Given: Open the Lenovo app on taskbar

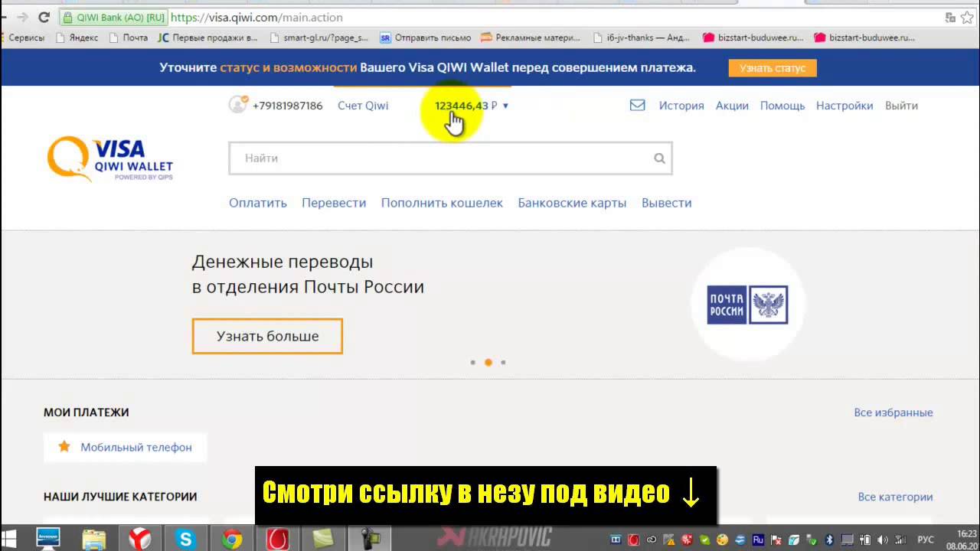Looking at the screenshot, I should coord(48,539).
